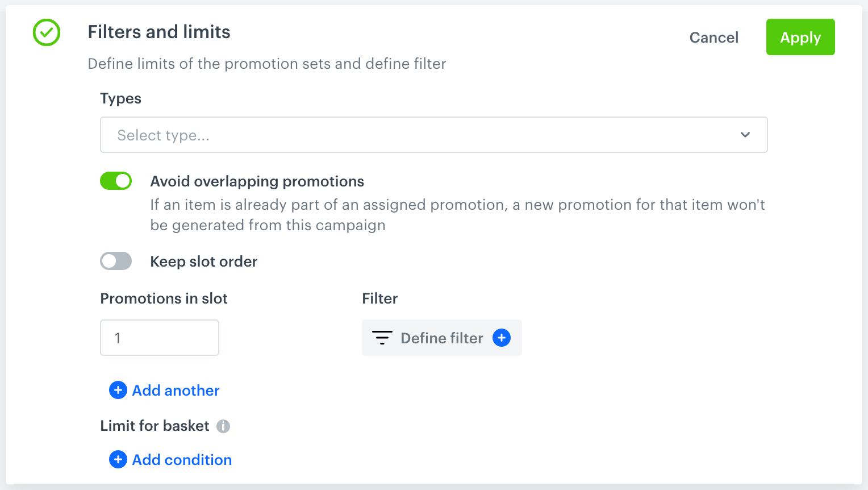
Task: Click the info icon next to Limit for basket
Action: 224,425
